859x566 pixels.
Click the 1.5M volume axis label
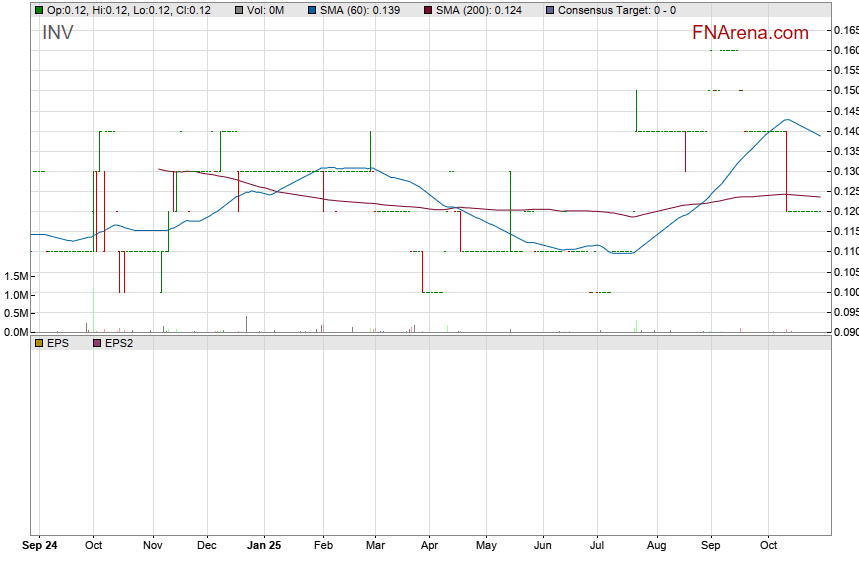[16, 276]
